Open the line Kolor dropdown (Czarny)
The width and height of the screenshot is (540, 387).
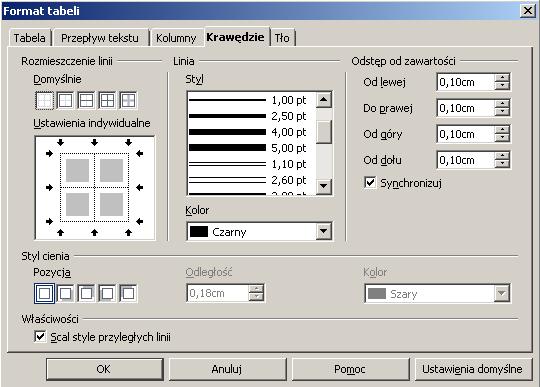click(x=324, y=231)
